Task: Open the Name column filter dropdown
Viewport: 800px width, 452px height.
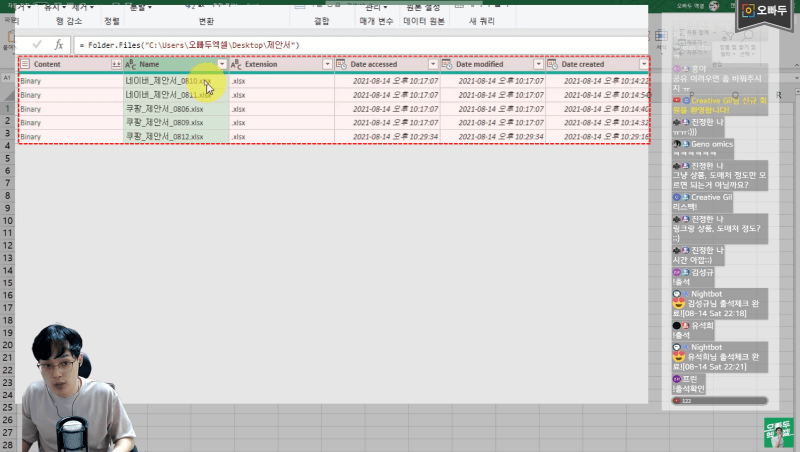Action: pos(221,64)
